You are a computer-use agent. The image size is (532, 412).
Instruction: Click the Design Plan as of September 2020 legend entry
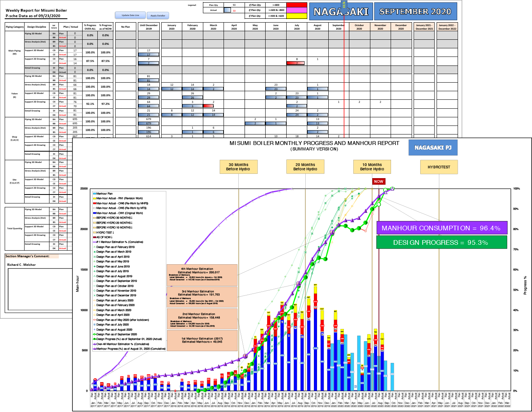(x=115, y=334)
